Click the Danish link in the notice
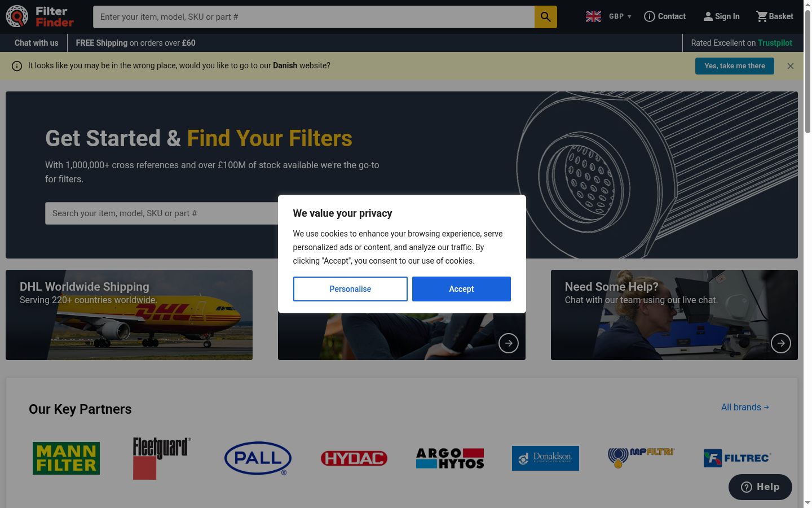The image size is (812, 508). (x=285, y=65)
